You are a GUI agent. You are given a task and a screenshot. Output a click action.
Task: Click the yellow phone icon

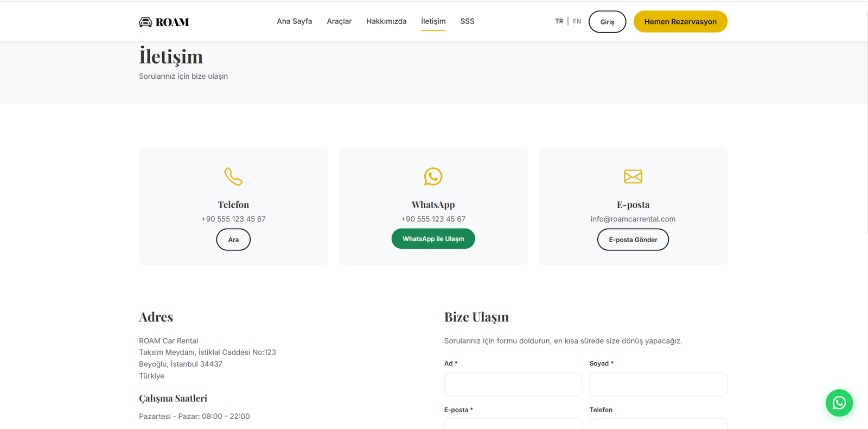233,176
